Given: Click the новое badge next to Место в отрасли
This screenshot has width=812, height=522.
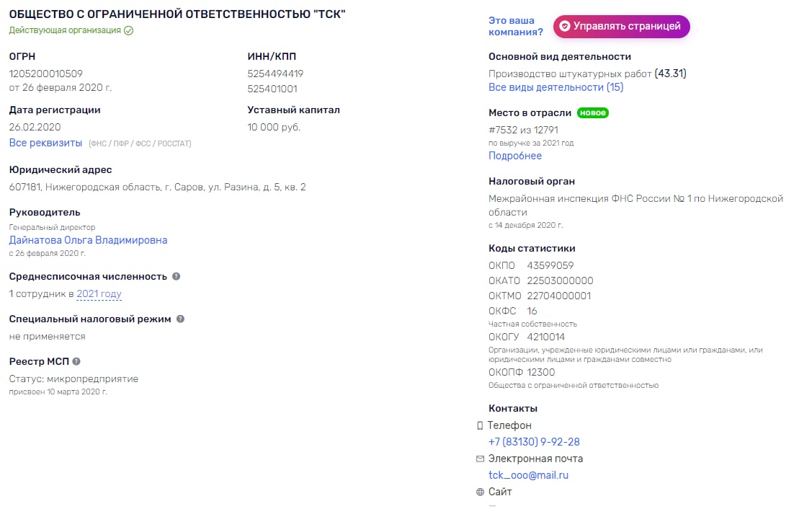Looking at the screenshot, I should [x=592, y=112].
